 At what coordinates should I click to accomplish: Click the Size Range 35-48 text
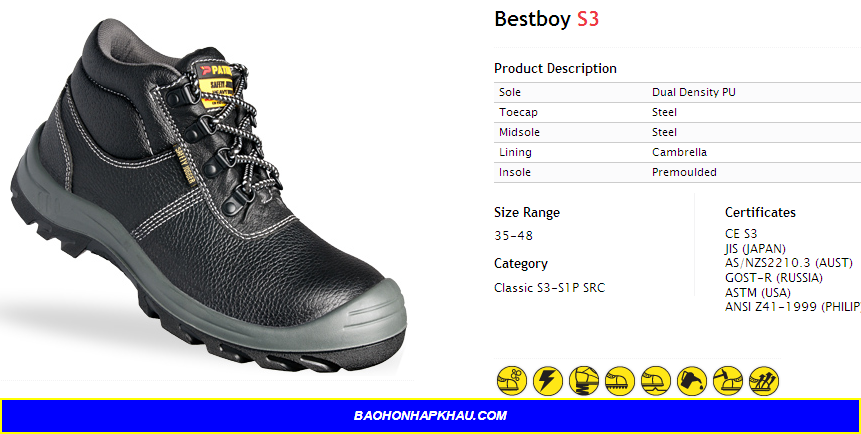tap(513, 236)
